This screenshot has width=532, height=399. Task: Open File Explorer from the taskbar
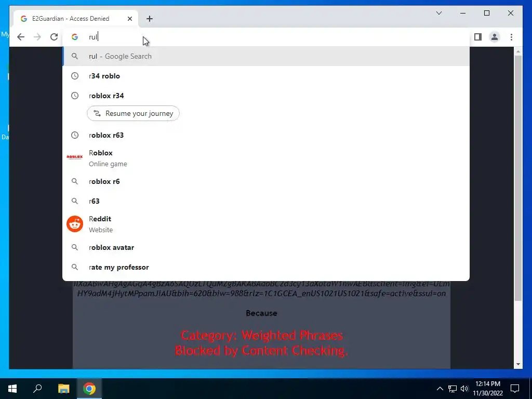pos(63,389)
